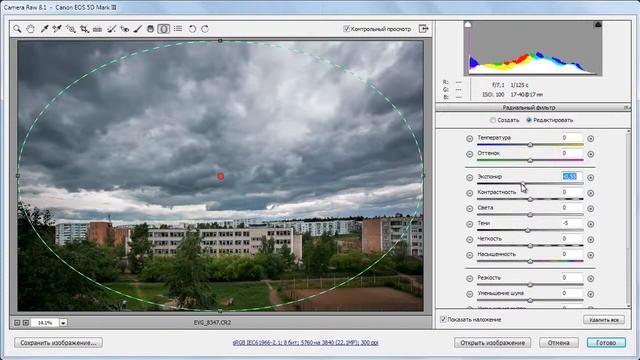
Task: Click the red radial filter center pin
Action: point(220,176)
